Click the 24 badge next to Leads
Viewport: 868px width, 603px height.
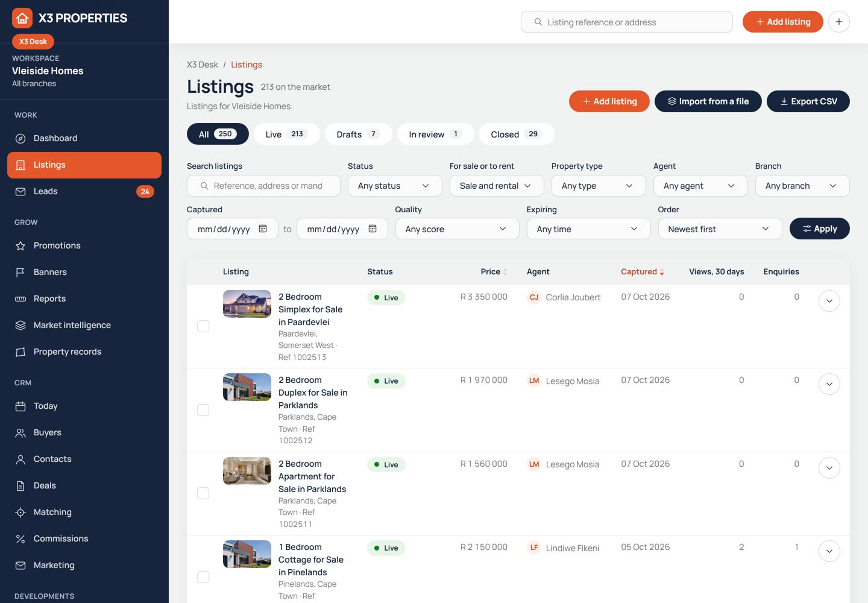pyautogui.click(x=145, y=192)
